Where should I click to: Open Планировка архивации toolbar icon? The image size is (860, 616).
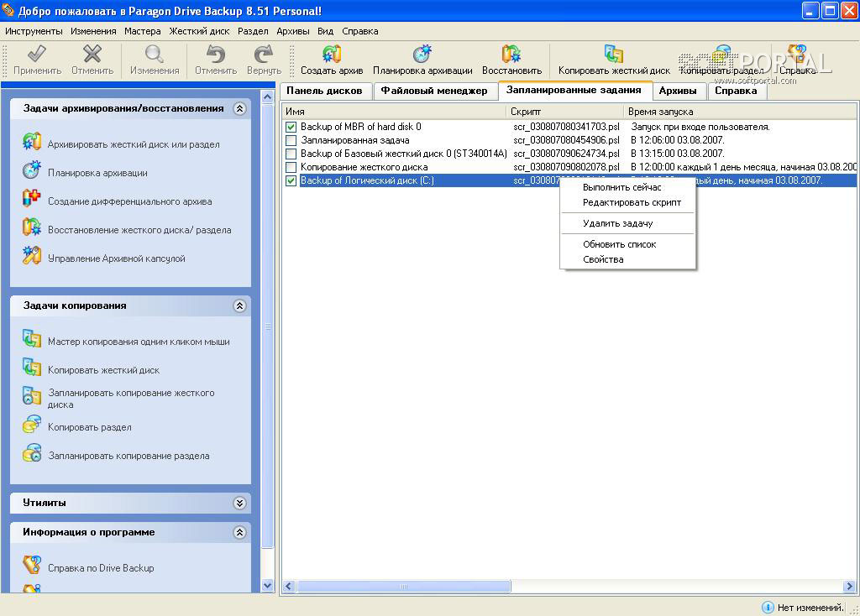click(x=422, y=54)
